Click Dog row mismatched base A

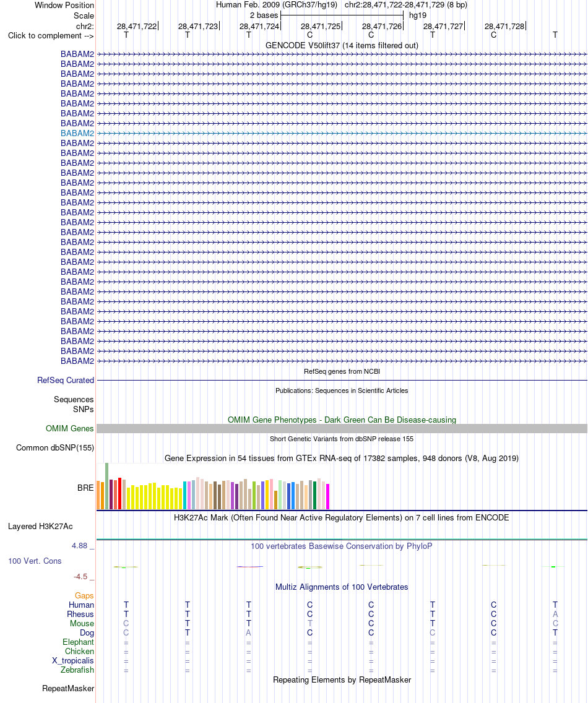point(248,633)
